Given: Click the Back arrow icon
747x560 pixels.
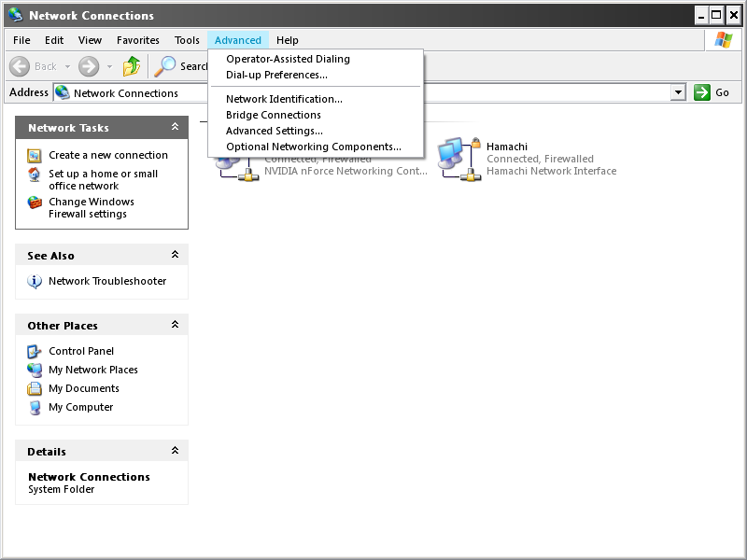Looking at the screenshot, I should point(20,66).
